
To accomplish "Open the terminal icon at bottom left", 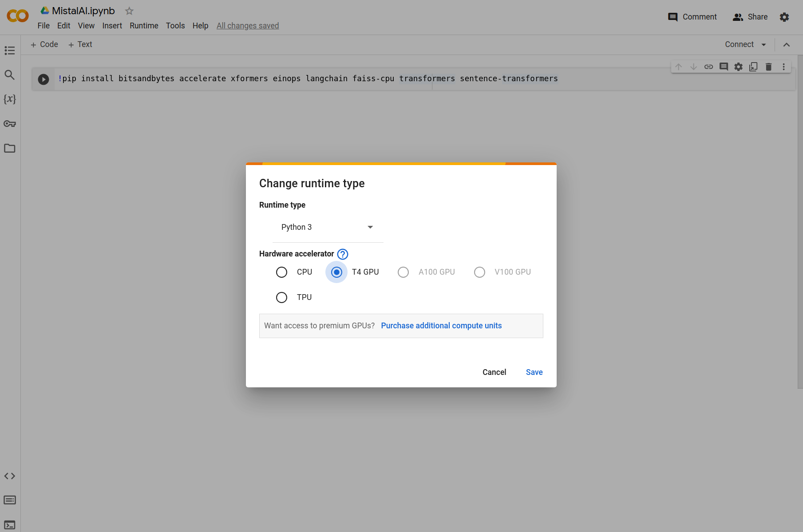I will tap(10, 525).
